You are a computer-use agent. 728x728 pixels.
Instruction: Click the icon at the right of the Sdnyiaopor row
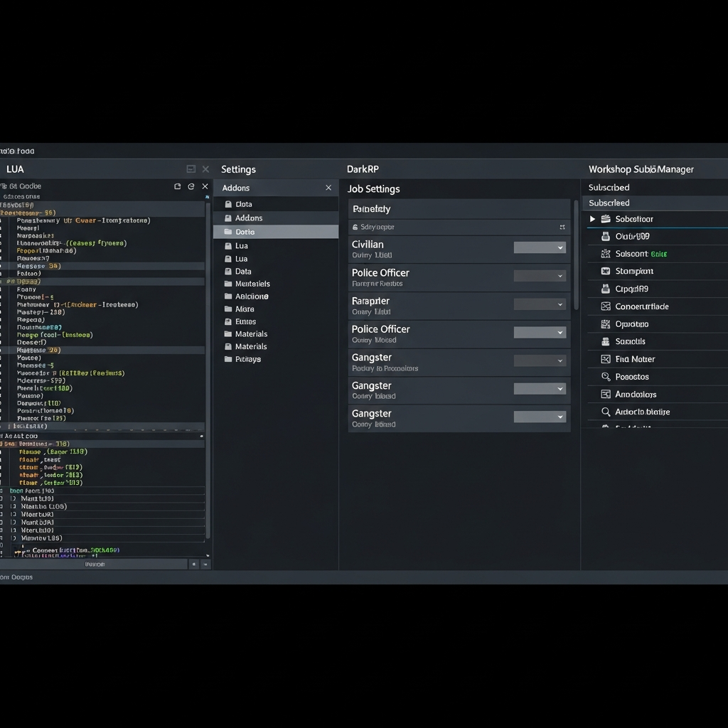pyautogui.click(x=562, y=227)
